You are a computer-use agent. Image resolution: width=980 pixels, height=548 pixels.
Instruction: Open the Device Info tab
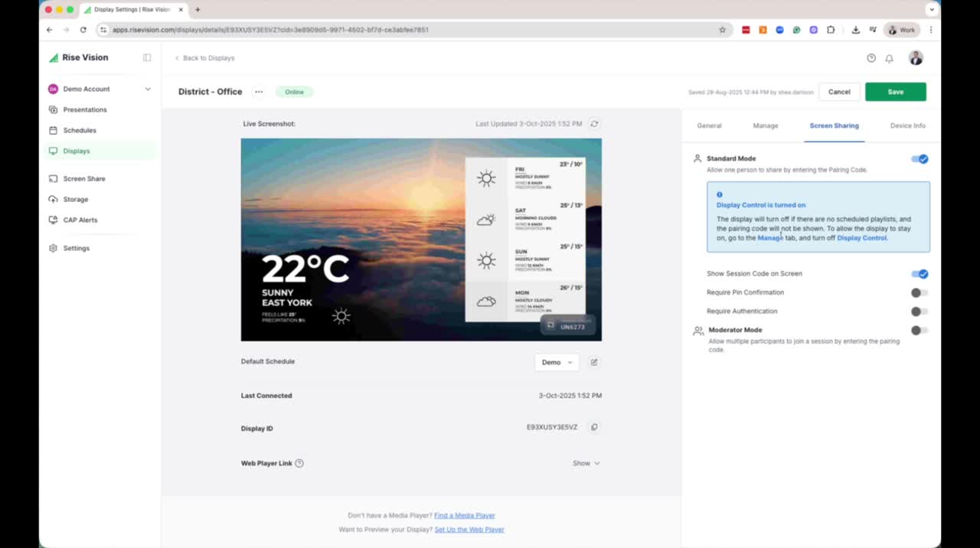(x=907, y=126)
